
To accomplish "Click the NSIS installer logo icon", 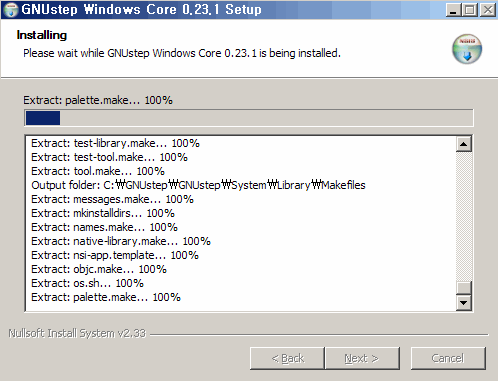I will point(467,49).
